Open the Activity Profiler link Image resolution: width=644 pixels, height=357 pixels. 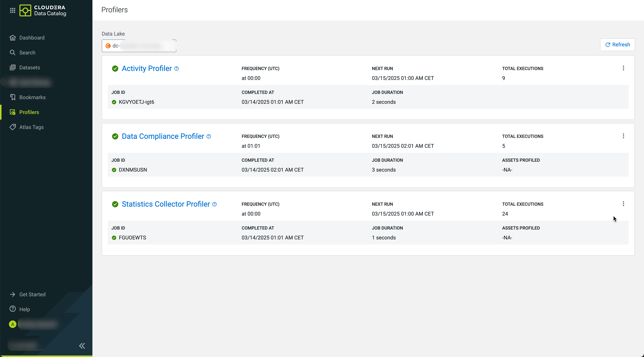[x=147, y=69]
